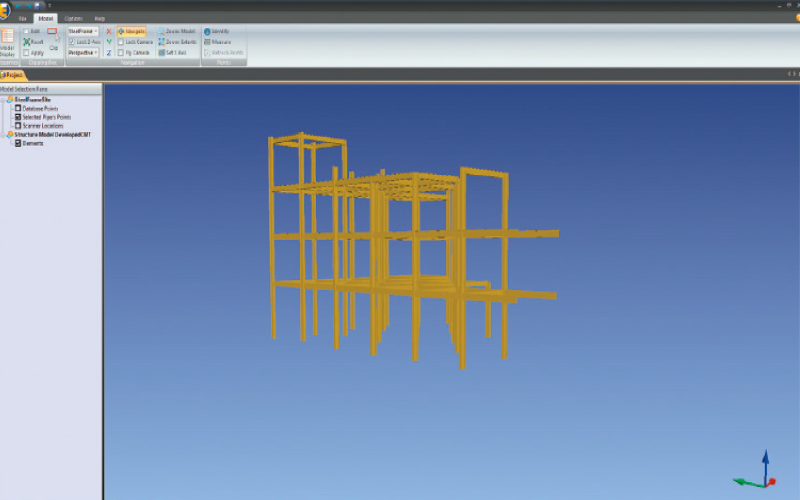Click the green Y axis view icon

pos(109,42)
